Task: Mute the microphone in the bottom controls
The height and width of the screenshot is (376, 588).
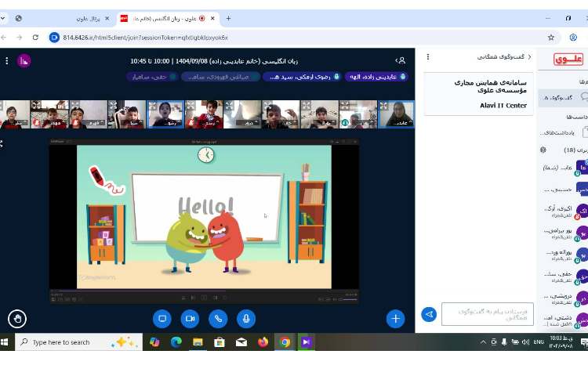Action: pyautogui.click(x=245, y=318)
